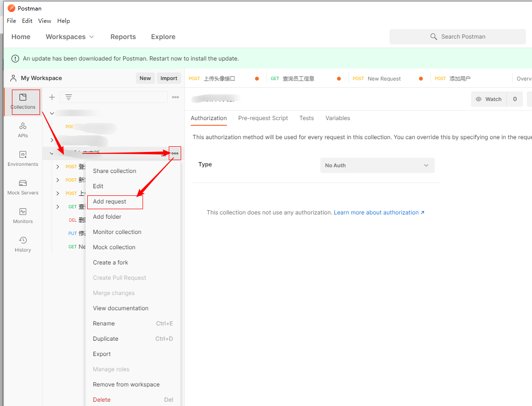
Task: Open the View menu
Action: 44,20
